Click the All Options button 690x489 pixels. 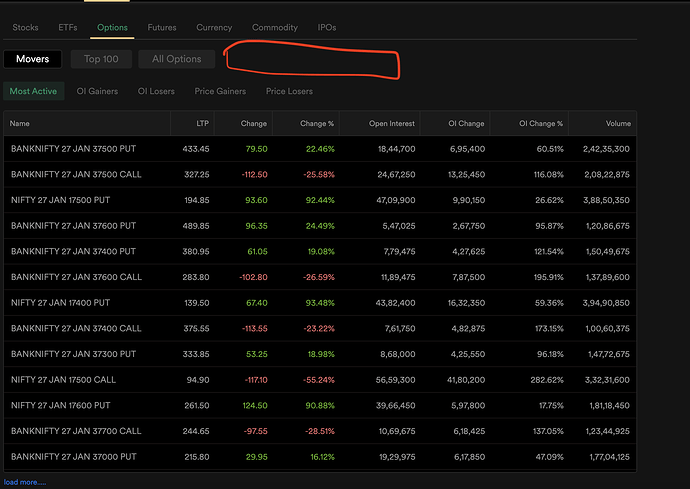pyautogui.click(x=176, y=59)
